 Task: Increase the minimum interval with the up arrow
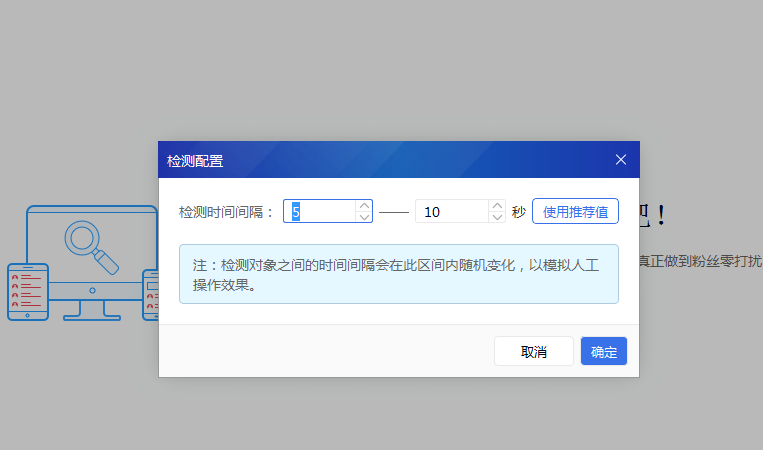pyautogui.click(x=364, y=206)
